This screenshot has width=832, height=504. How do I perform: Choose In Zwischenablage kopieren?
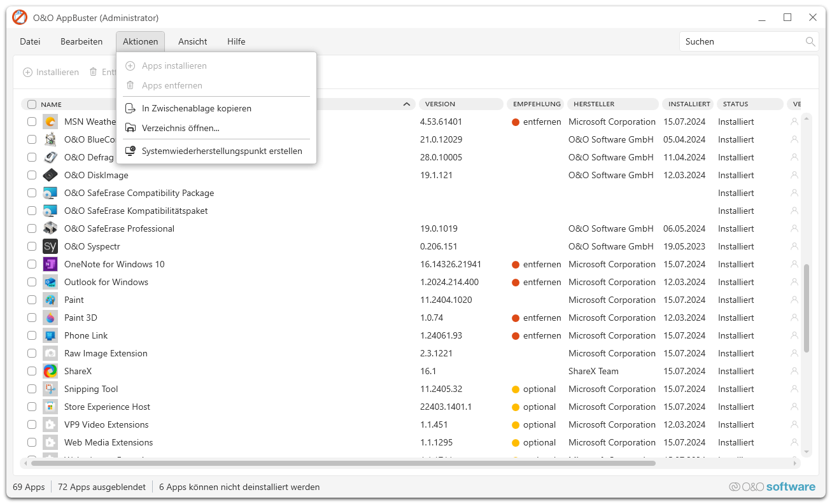(216, 108)
